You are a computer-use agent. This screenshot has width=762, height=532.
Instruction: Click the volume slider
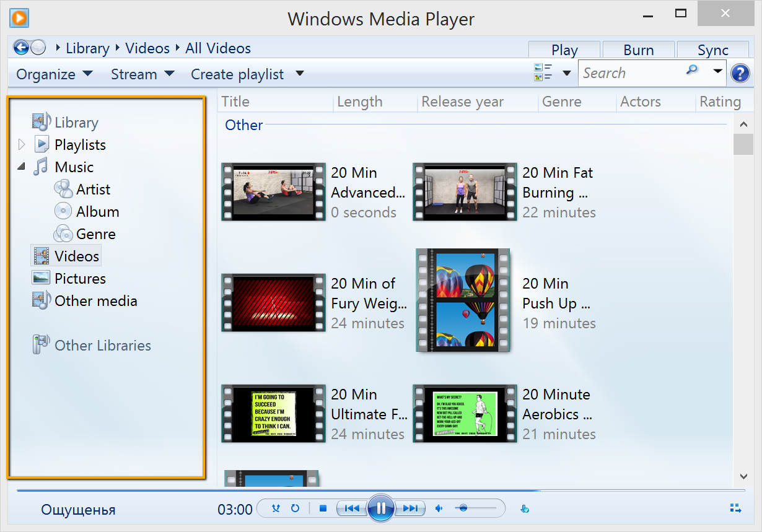point(476,508)
